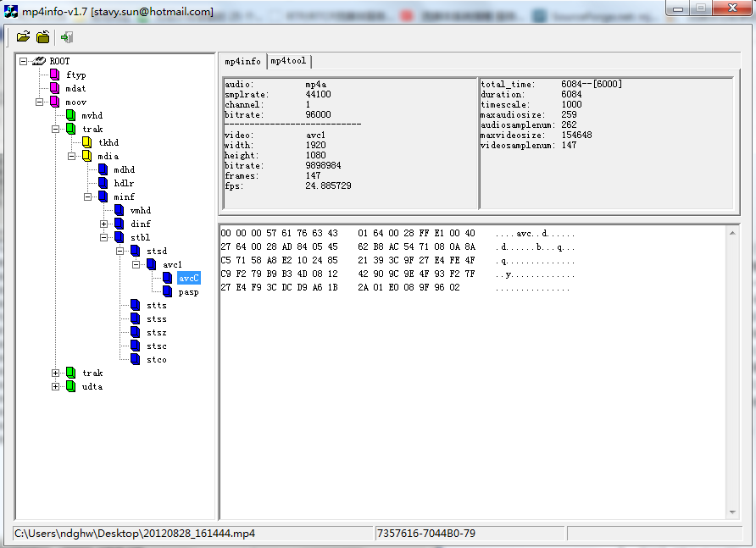
Task: Click the blue stsc box icon
Action: [136, 346]
